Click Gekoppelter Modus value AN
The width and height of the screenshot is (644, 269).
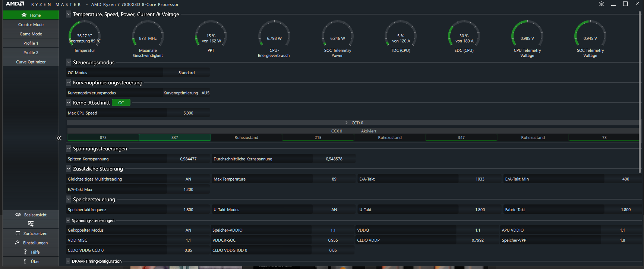point(188,230)
